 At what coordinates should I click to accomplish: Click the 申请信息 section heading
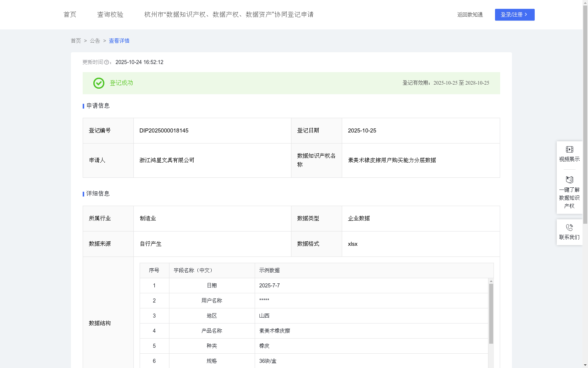coord(98,106)
